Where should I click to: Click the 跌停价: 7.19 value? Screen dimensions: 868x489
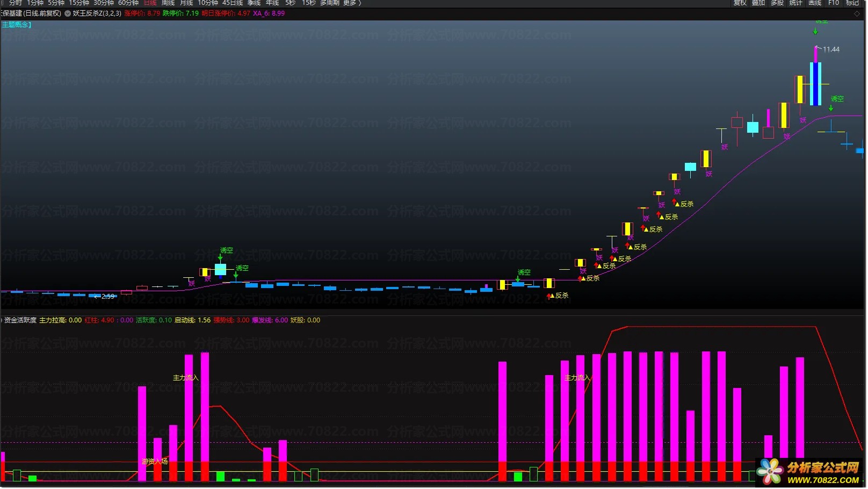tap(181, 13)
